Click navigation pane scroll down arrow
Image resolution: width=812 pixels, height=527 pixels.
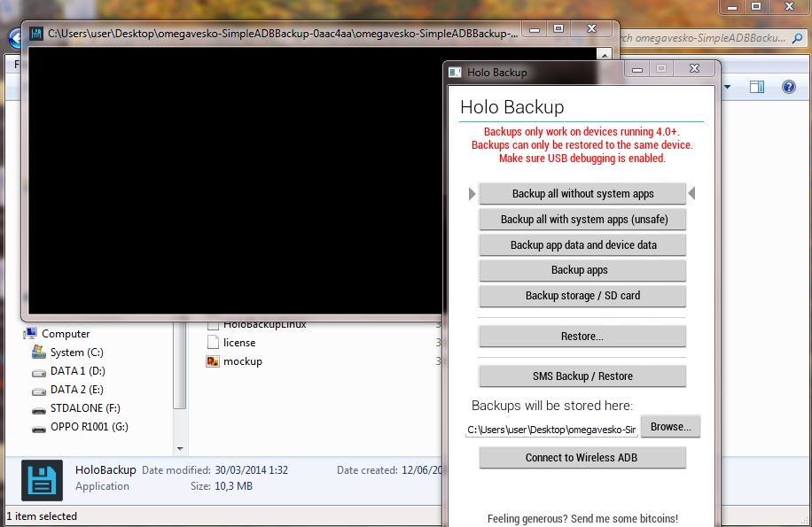pyautogui.click(x=180, y=448)
